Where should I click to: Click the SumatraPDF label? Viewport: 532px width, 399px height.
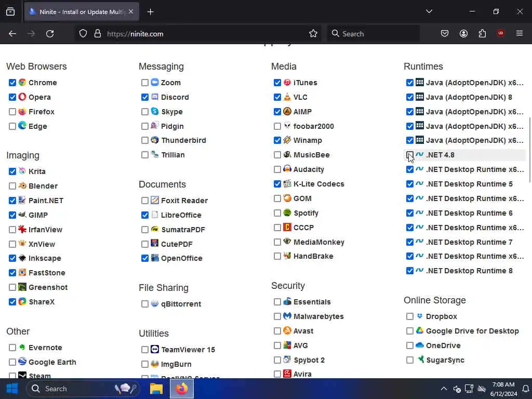[183, 230]
